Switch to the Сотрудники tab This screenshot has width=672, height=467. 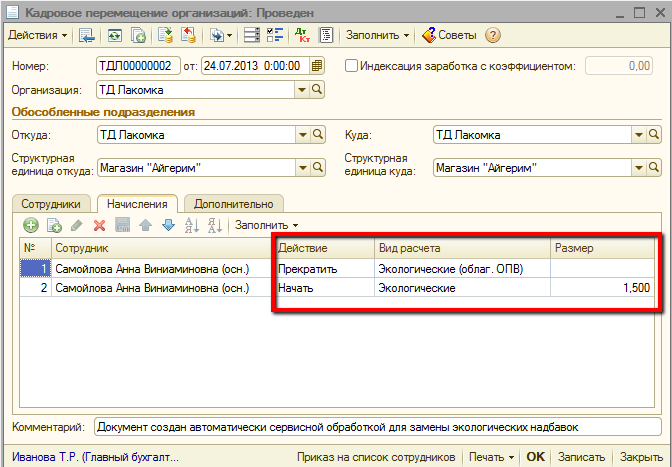pos(52,203)
